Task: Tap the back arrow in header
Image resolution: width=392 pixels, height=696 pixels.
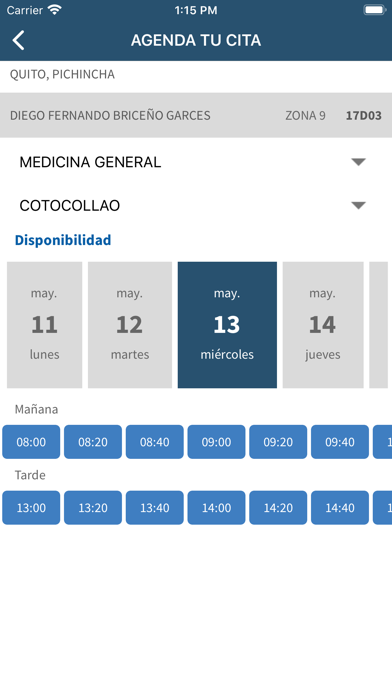Action: coord(18,40)
